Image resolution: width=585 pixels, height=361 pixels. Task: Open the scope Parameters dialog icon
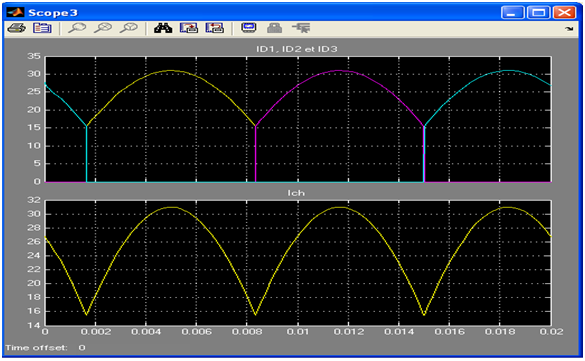pyautogui.click(x=42, y=28)
